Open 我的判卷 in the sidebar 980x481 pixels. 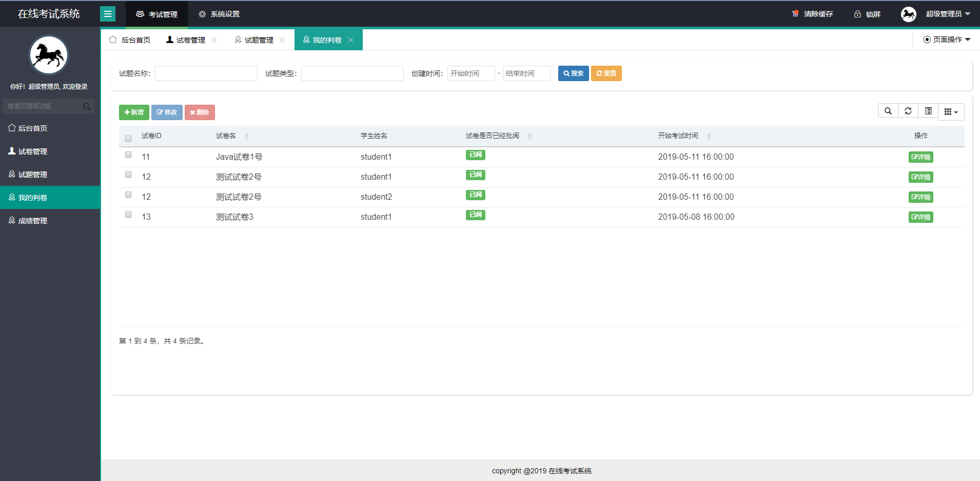[x=50, y=198]
